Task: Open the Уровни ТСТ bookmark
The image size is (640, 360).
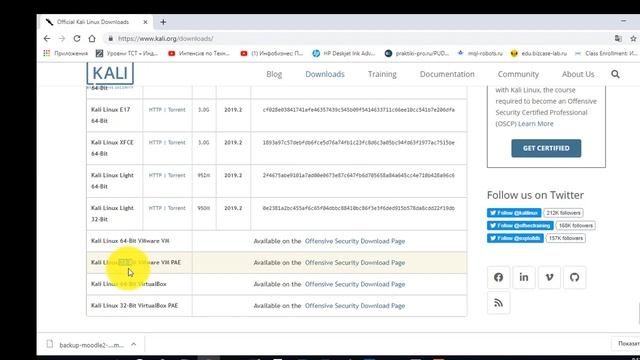Action: pyautogui.click(x=127, y=53)
